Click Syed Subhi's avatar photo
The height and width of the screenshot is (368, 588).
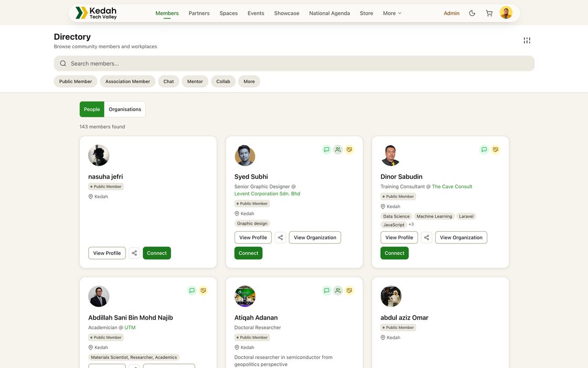[245, 156]
